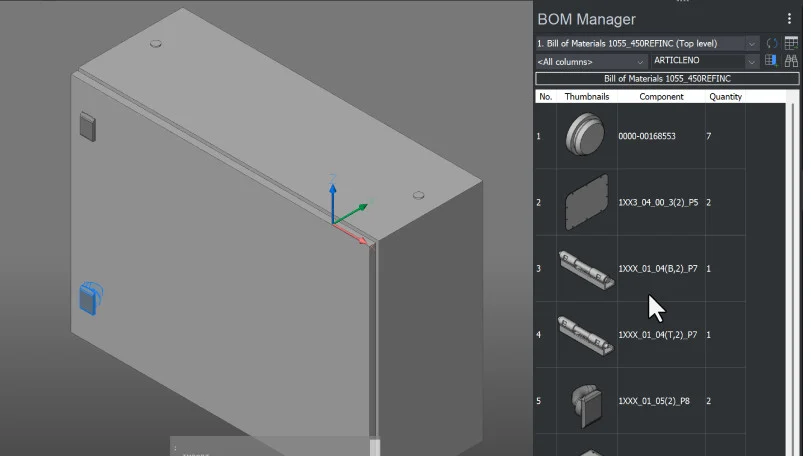This screenshot has width=811, height=456.
Task: Click the Thumbnails column header
Action: click(587, 97)
